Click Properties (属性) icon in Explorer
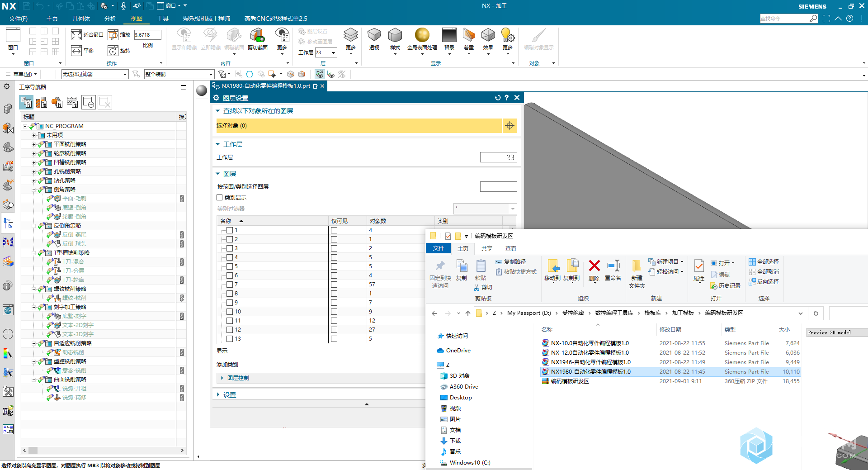868x470 pixels. coord(699,266)
